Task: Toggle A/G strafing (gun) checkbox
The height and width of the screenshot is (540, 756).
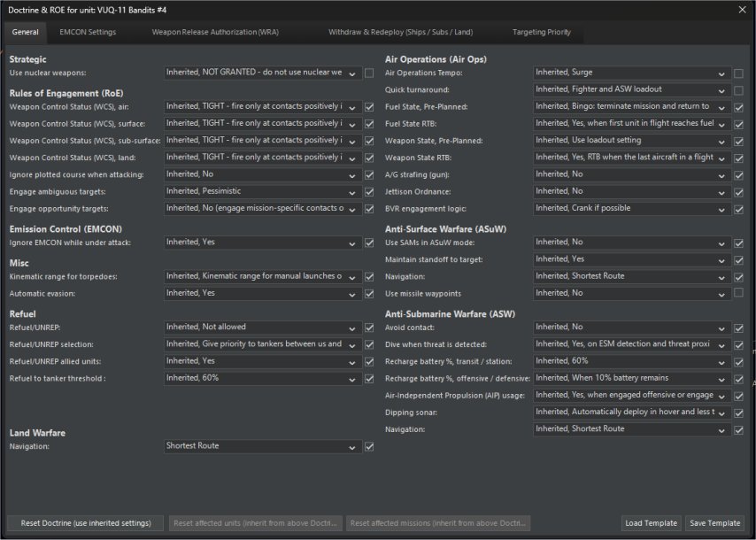Action: [738, 175]
